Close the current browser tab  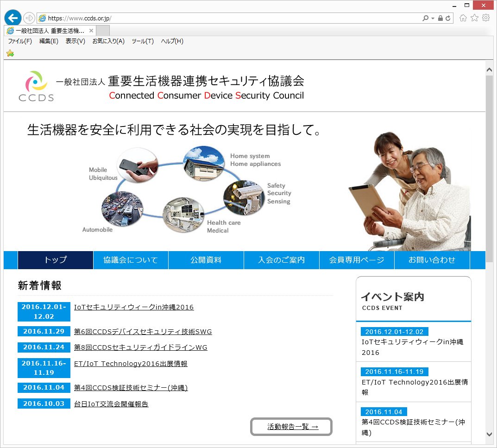91,31
